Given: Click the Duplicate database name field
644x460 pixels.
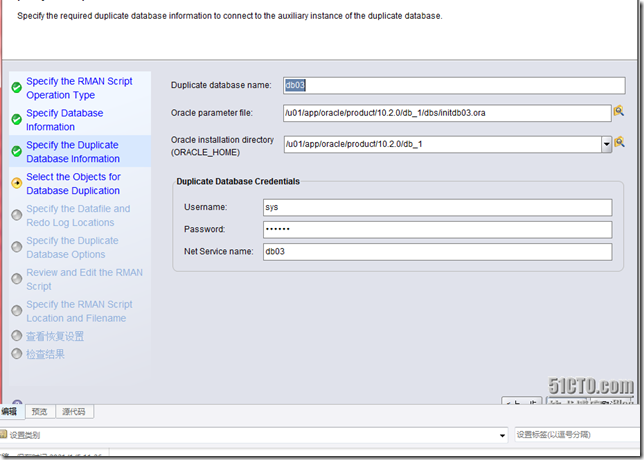Looking at the screenshot, I should click(447, 85).
